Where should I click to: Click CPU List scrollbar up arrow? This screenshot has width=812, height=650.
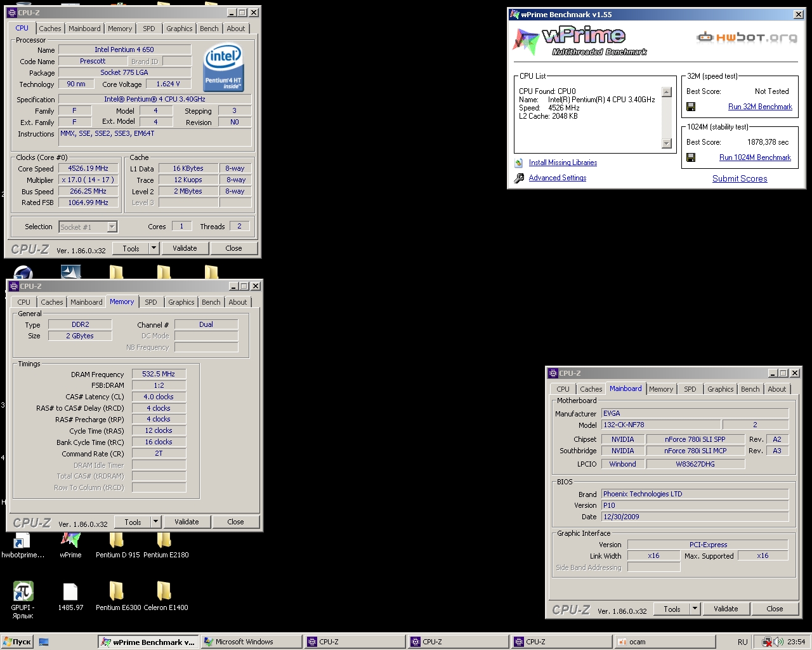tap(666, 92)
